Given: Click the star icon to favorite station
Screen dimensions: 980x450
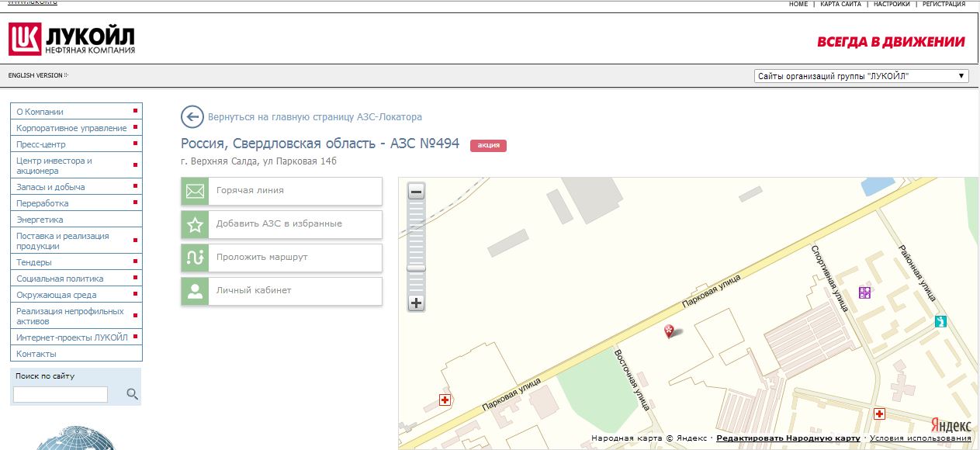Looking at the screenshot, I should [x=196, y=224].
